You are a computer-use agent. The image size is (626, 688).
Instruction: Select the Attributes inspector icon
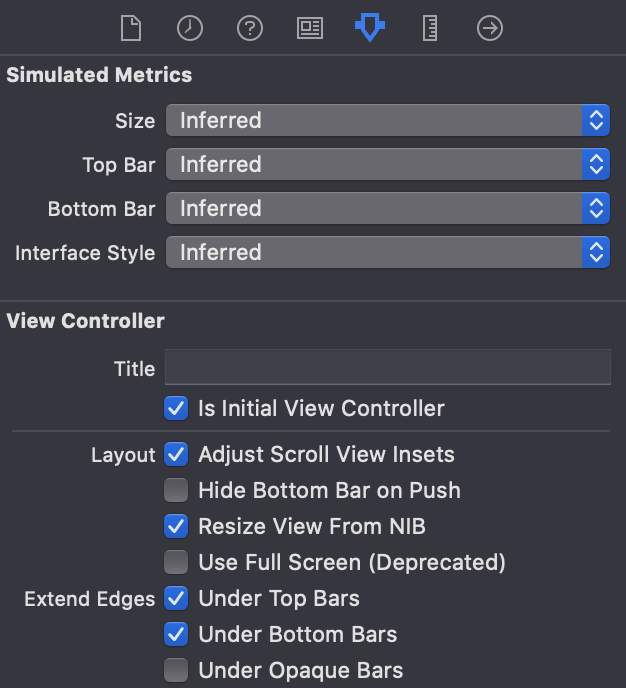(x=370, y=27)
